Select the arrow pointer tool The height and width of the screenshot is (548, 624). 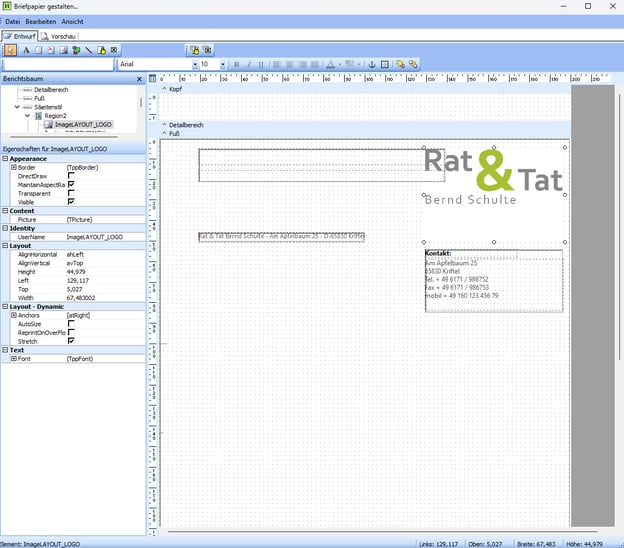pos(11,49)
